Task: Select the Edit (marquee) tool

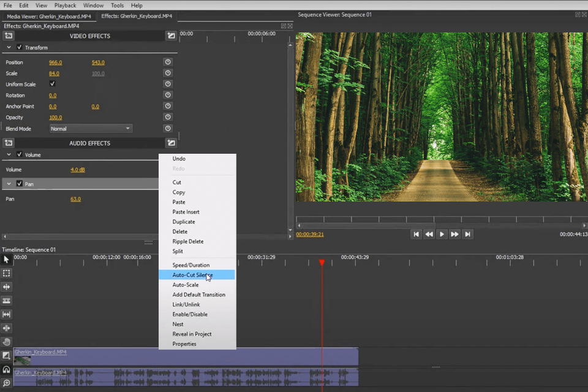Action: (6, 273)
